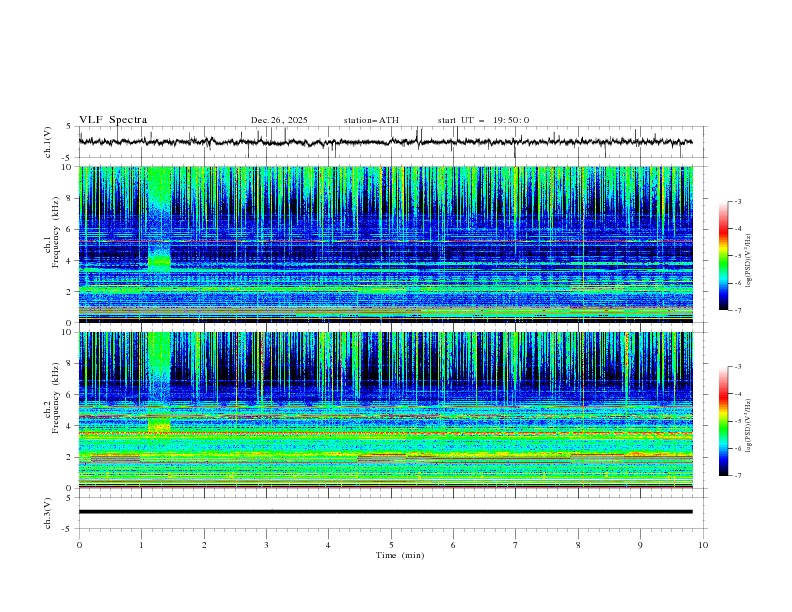Click the 'Time (min)' axis label
Image resolution: width=792 pixels, height=612 pixels.
point(400,555)
